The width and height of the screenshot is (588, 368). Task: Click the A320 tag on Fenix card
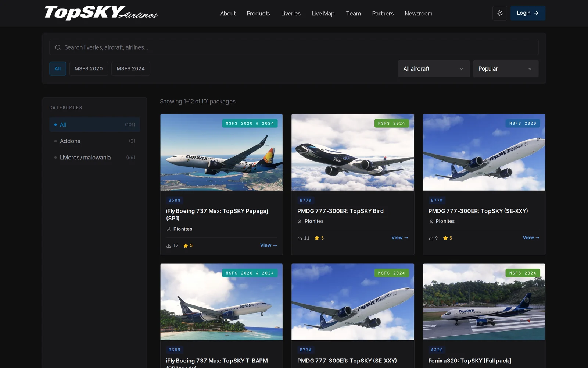click(x=437, y=350)
